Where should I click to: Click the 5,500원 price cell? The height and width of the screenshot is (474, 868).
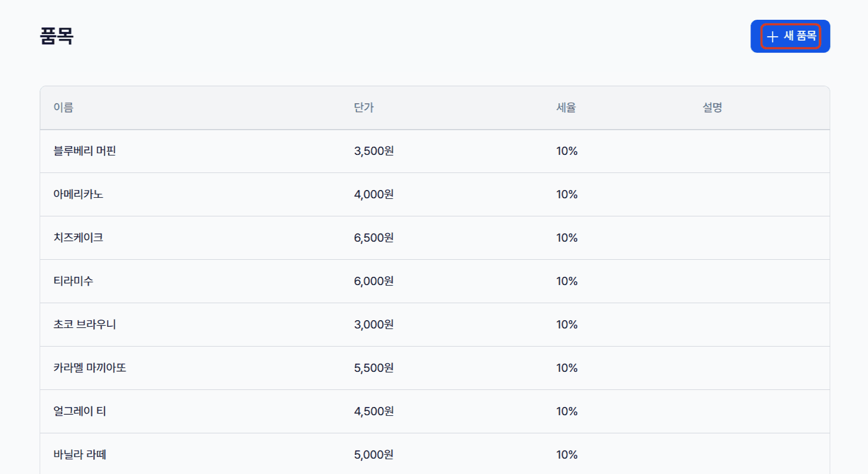pyautogui.click(x=374, y=368)
